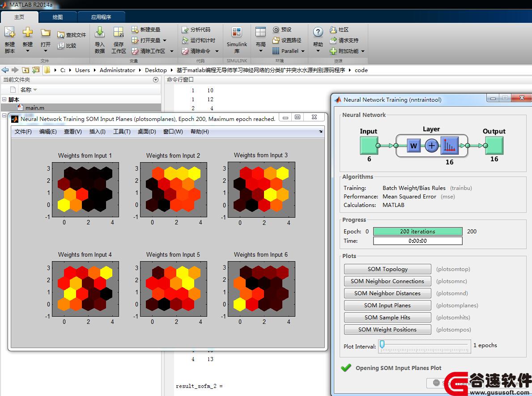Open the Current Folder panel actions menu
This screenshot has width=532, height=396.
point(156,80)
